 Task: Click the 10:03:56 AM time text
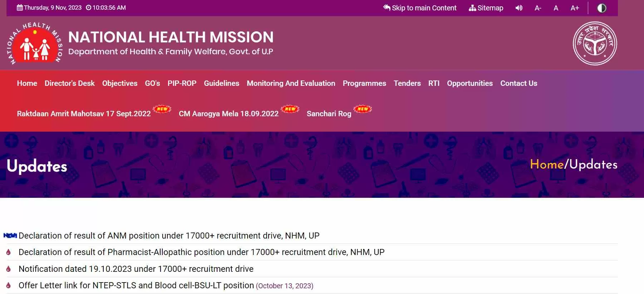(x=109, y=8)
